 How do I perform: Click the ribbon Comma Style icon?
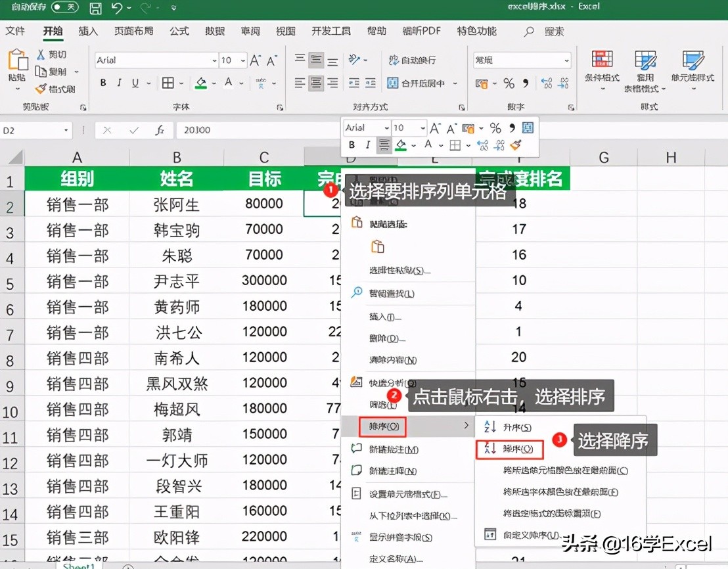[x=526, y=83]
